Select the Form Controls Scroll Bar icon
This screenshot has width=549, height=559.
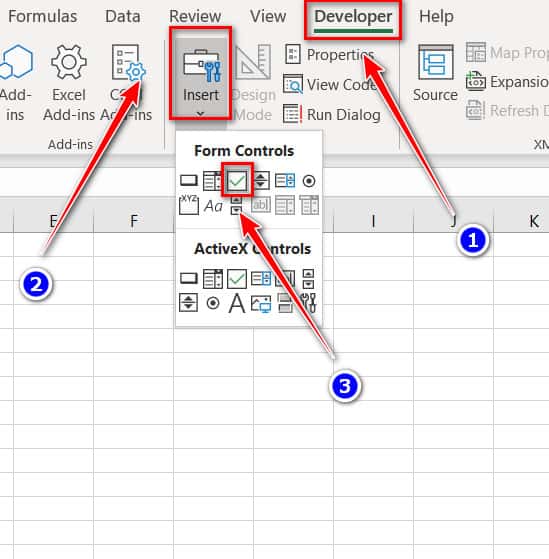236,206
